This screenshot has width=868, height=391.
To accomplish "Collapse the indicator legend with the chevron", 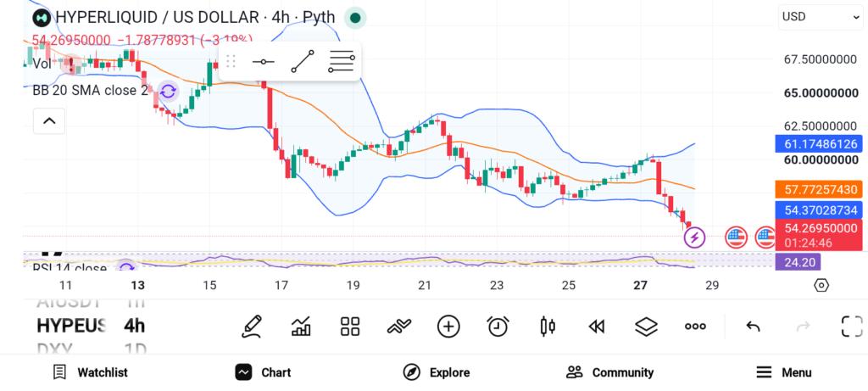I will pyautogui.click(x=49, y=120).
